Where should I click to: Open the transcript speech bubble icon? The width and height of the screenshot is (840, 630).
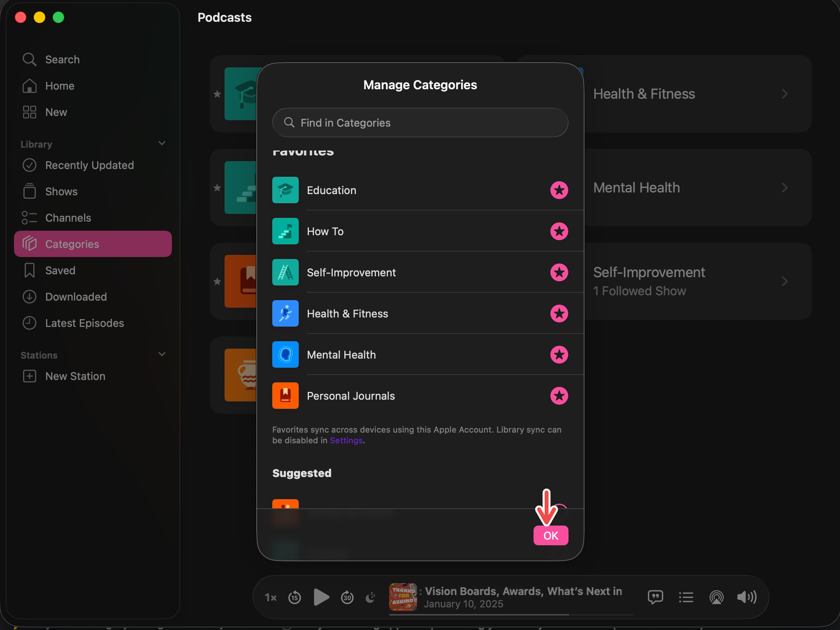(655, 597)
